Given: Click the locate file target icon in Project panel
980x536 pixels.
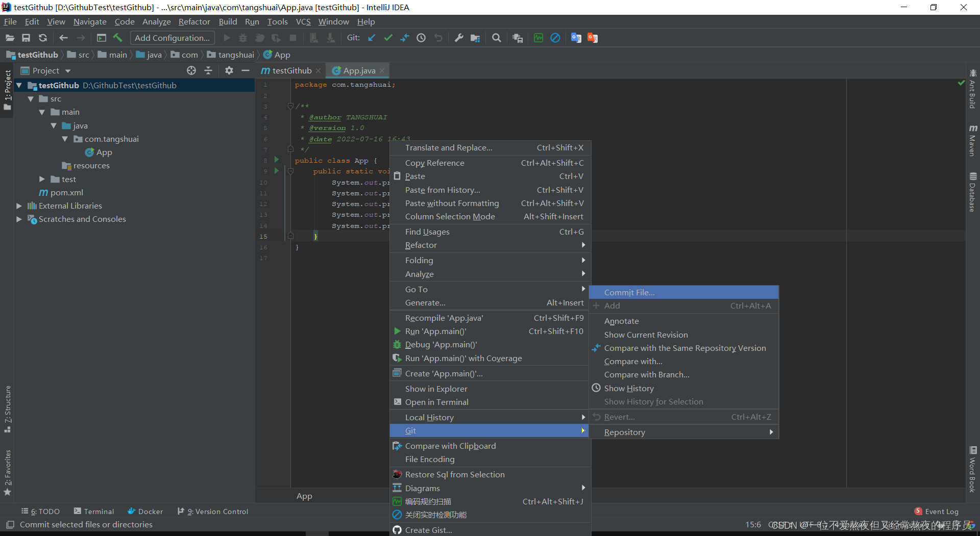Looking at the screenshot, I should coord(191,70).
